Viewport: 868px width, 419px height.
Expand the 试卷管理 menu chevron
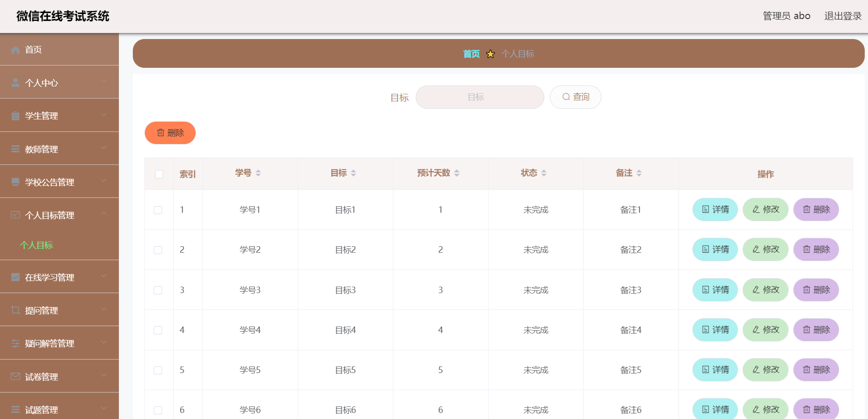click(104, 375)
